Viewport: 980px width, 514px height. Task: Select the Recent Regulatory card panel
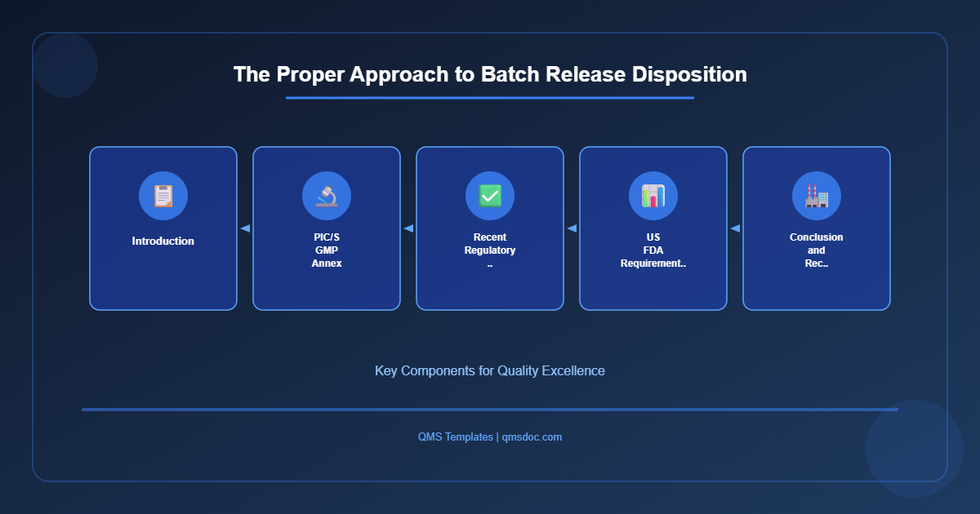point(490,228)
